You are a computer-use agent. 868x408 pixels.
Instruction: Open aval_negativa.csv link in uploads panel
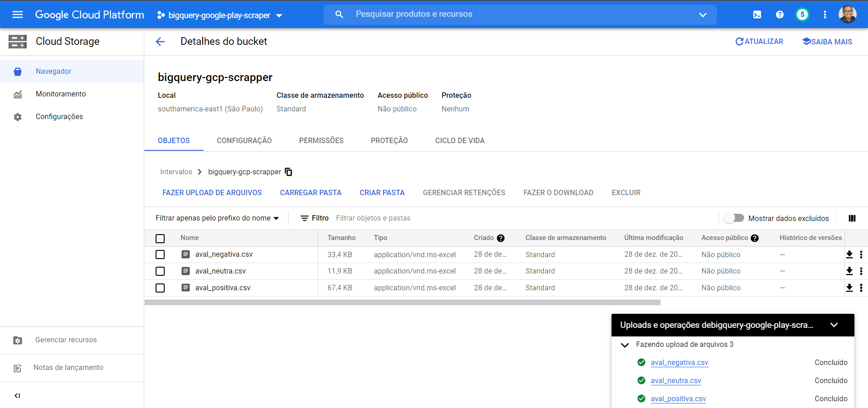pyautogui.click(x=679, y=363)
